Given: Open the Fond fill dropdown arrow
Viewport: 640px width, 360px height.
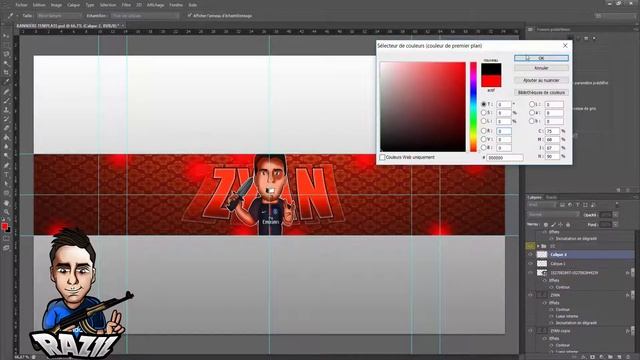Looking at the screenshot, I should coord(616,224).
